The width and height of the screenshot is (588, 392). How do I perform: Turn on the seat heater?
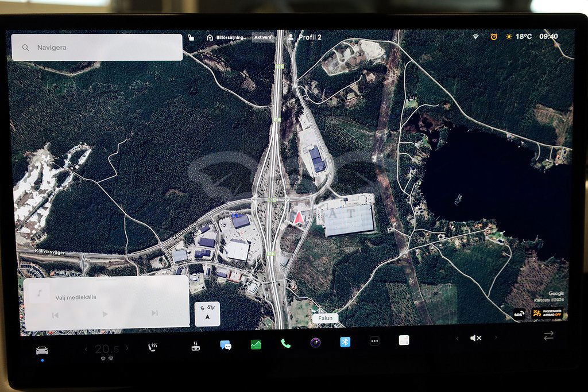[x=154, y=347]
